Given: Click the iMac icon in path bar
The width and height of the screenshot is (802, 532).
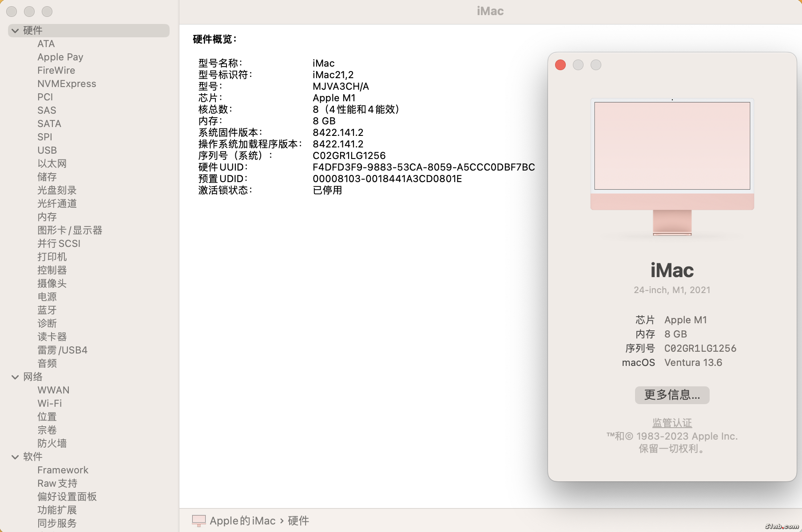Looking at the screenshot, I should (x=199, y=520).
